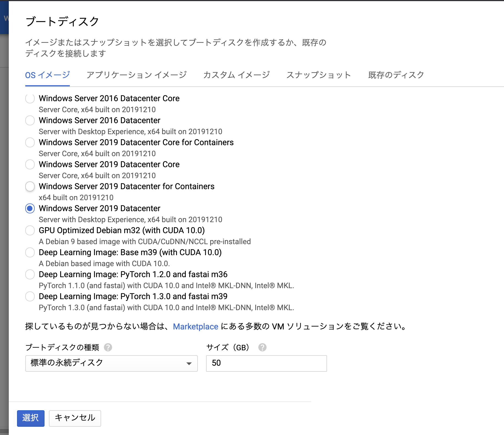
Task: Select Windows Server 2016 Datacenter Core radio
Action: 30,98
